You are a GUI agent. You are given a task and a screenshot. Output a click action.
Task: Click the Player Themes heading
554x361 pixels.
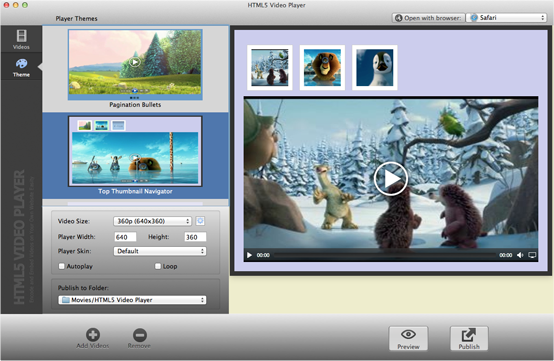point(76,18)
